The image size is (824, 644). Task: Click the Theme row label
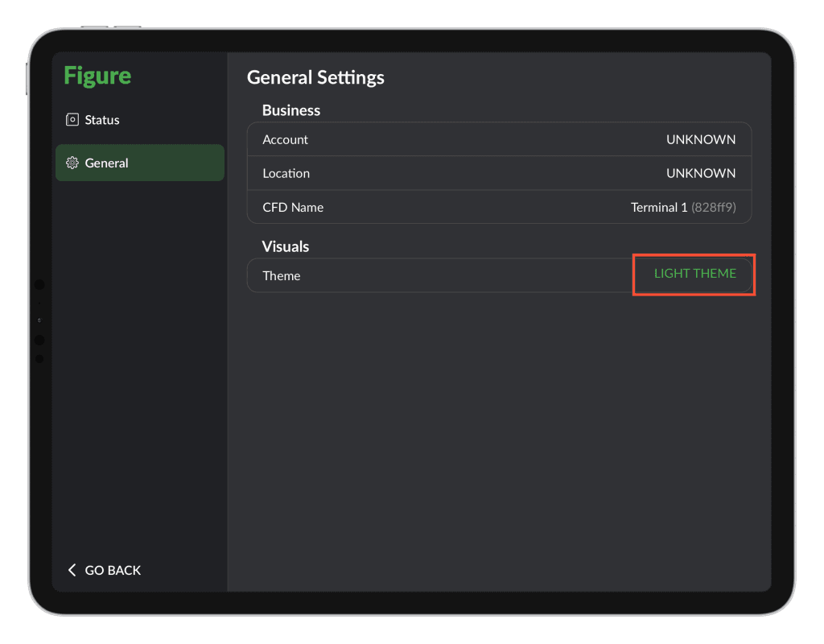click(x=281, y=276)
